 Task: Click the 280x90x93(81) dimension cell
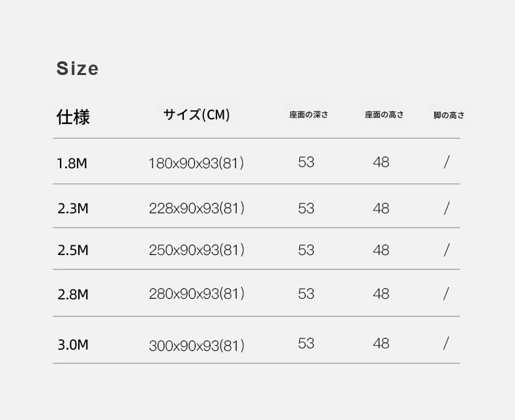click(196, 294)
